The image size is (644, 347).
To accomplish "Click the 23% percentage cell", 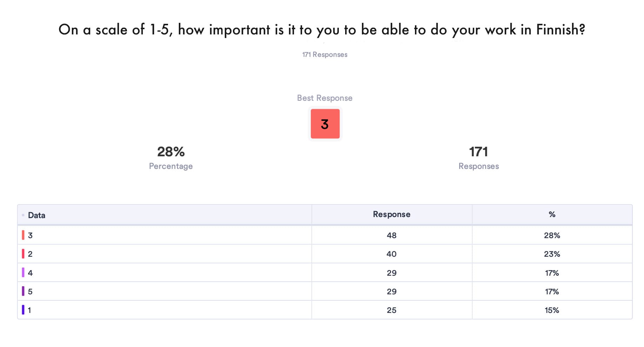I will (x=552, y=254).
